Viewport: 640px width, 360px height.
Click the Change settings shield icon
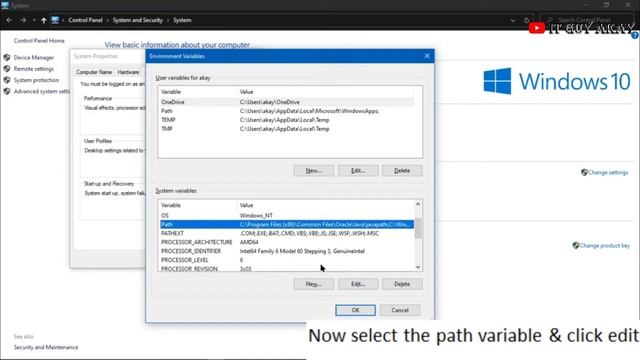[x=584, y=173]
